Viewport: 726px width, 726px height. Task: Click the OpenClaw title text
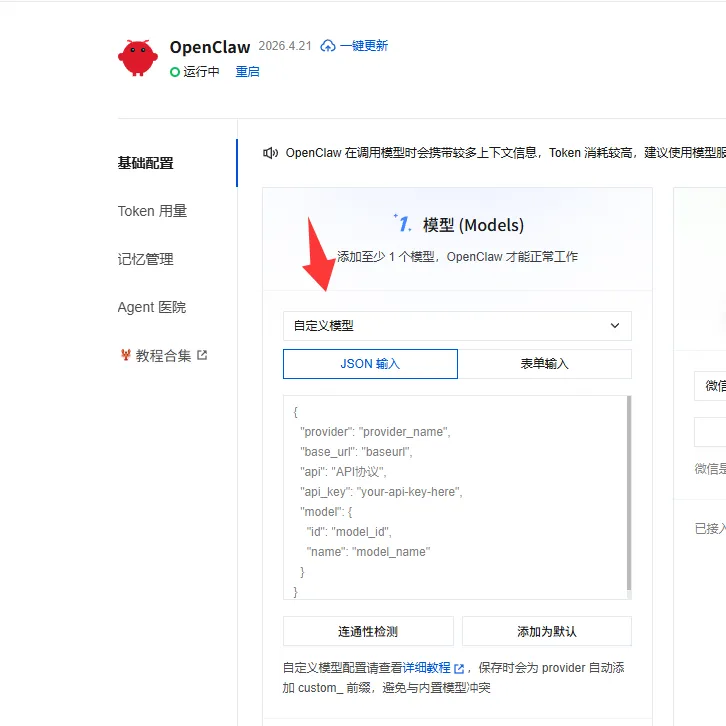(x=210, y=47)
